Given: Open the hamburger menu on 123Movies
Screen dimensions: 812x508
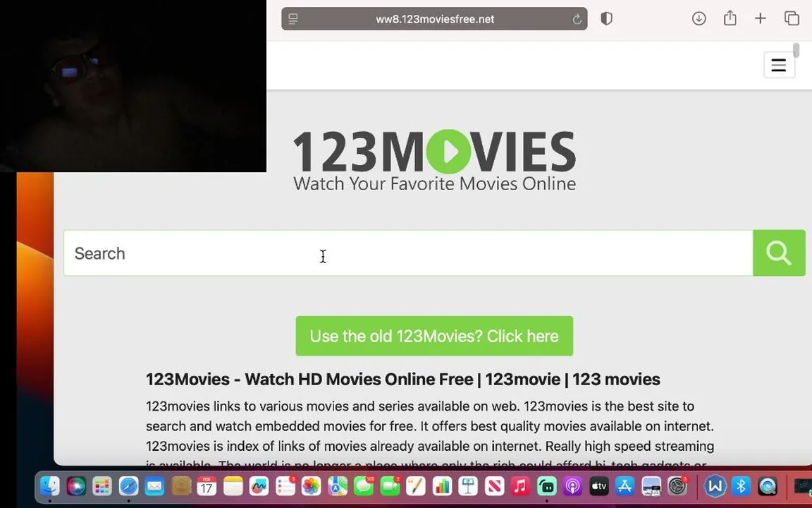Looking at the screenshot, I should point(779,65).
